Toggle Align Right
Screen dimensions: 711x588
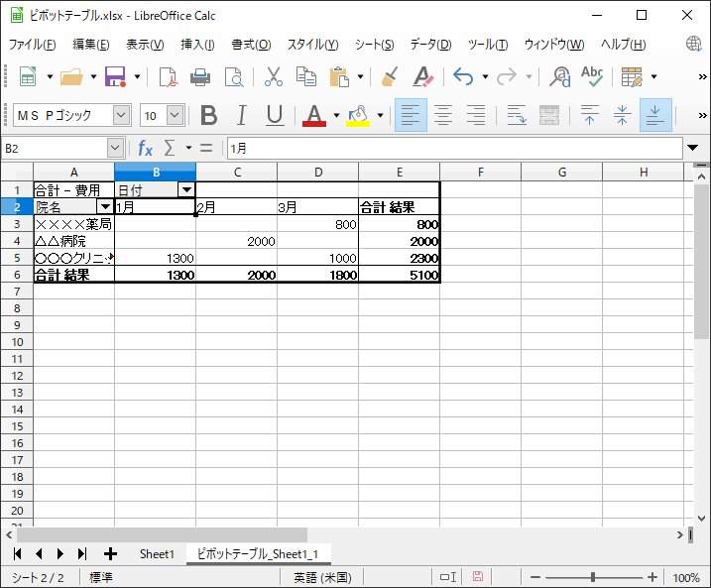(x=476, y=115)
